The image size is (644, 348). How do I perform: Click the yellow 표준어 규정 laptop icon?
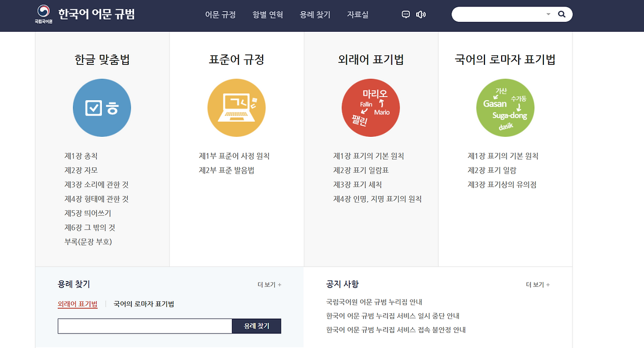236,108
